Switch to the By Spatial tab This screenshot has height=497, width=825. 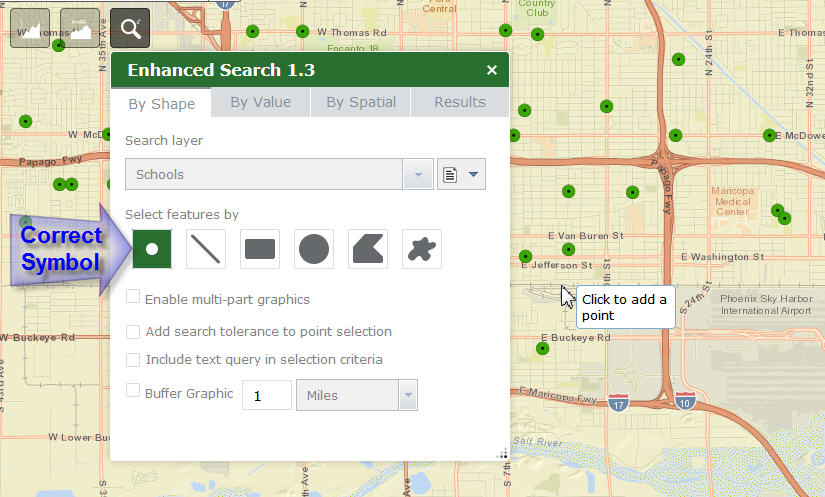coord(361,102)
